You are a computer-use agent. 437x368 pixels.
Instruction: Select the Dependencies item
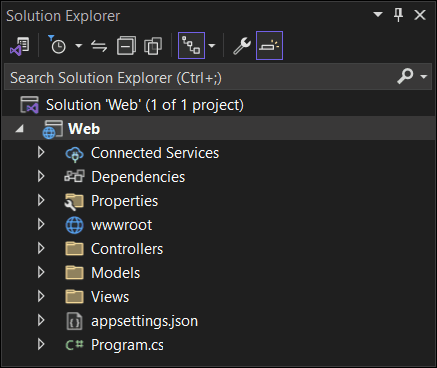tap(138, 177)
